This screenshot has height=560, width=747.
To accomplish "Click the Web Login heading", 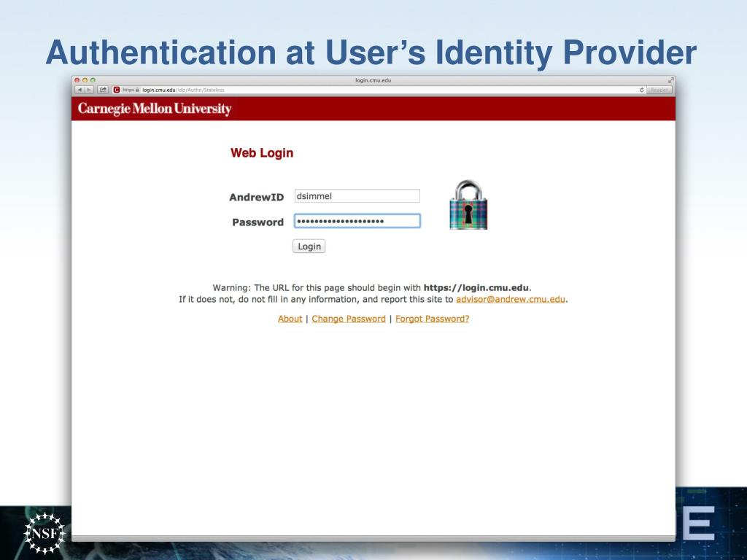I will click(x=262, y=153).
